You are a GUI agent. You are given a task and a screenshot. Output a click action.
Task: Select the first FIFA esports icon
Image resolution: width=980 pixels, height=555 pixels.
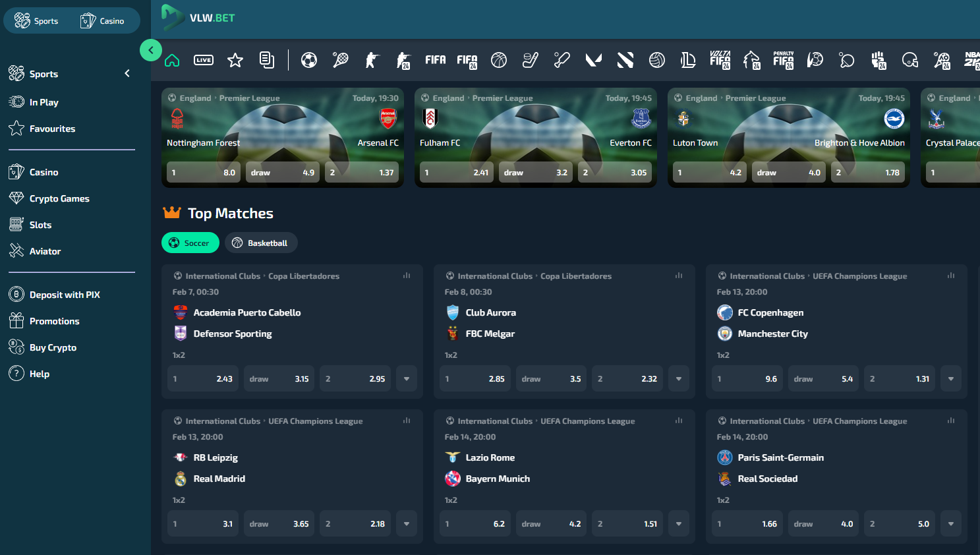coord(436,60)
